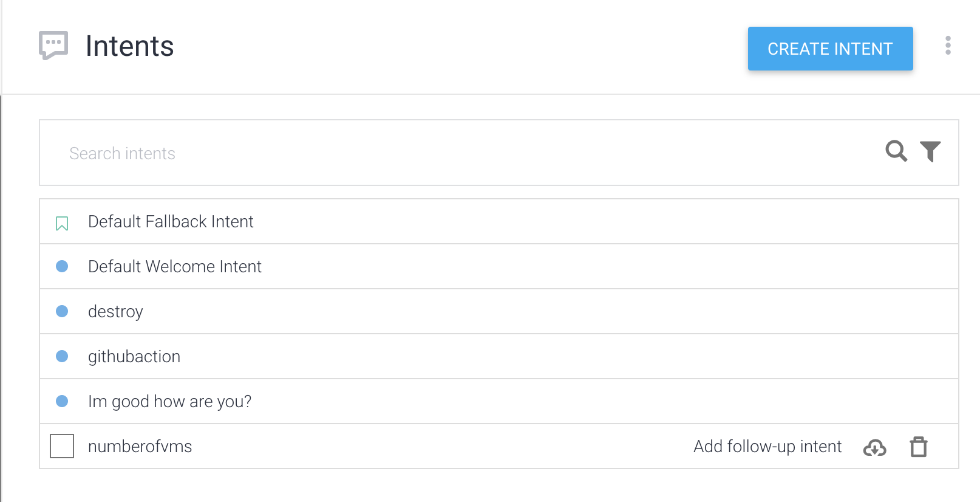Tick the numberofvms checkbox
The height and width of the screenshot is (502, 980).
tap(62, 446)
